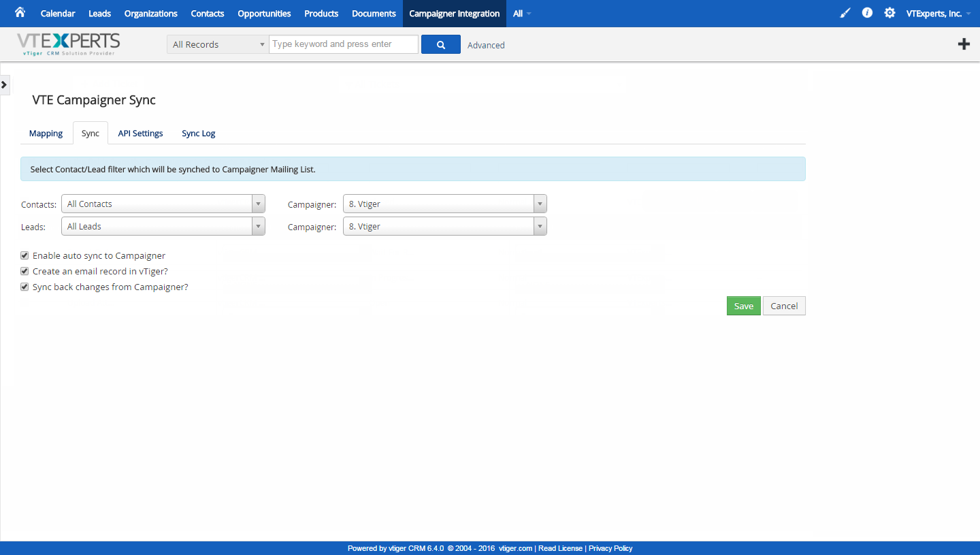This screenshot has width=980, height=555.
Task: Toggle Create an email record in vTiger
Action: (x=24, y=271)
